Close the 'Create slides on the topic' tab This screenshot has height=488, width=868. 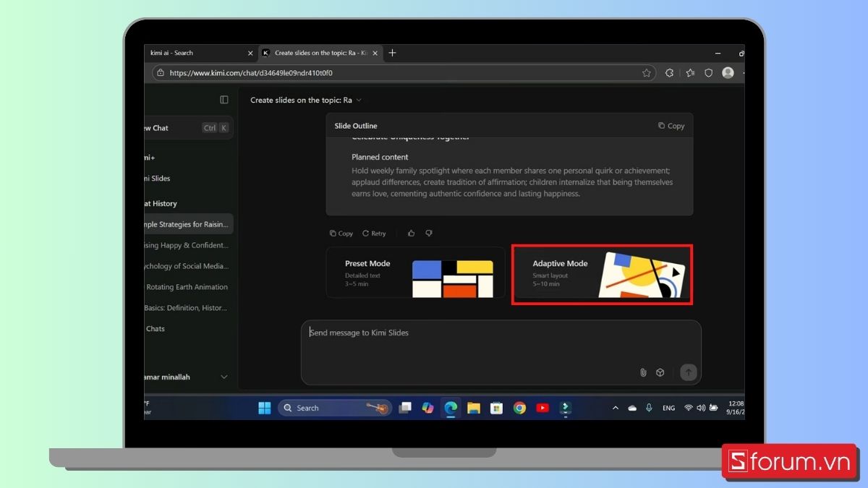375,53
